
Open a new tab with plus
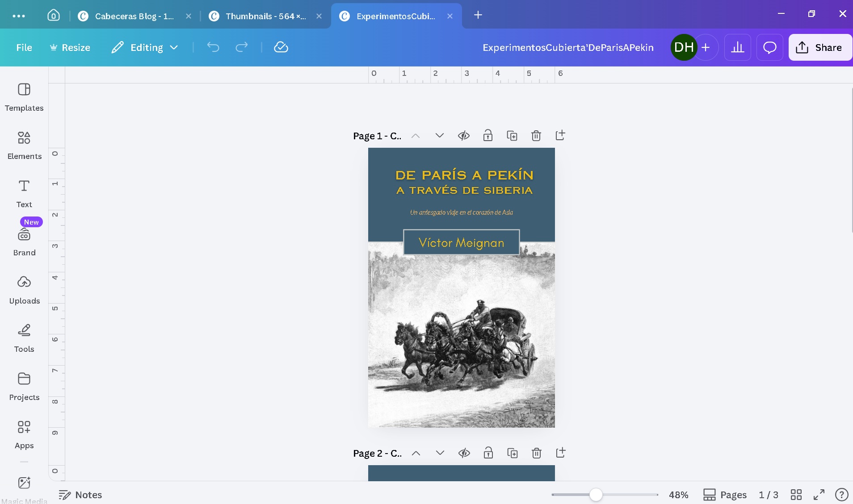point(478,15)
